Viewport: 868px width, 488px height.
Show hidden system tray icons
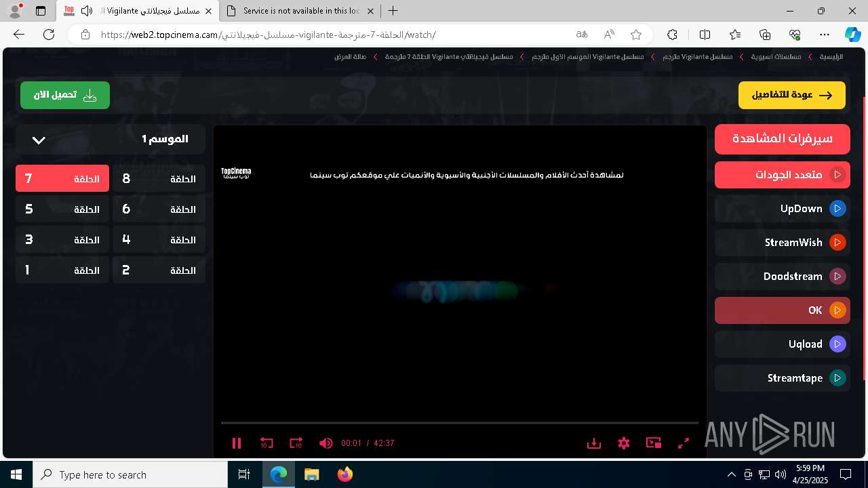pyautogui.click(x=731, y=474)
